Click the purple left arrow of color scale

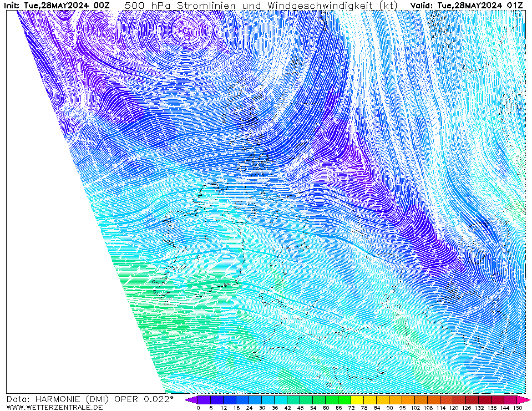(x=192, y=400)
